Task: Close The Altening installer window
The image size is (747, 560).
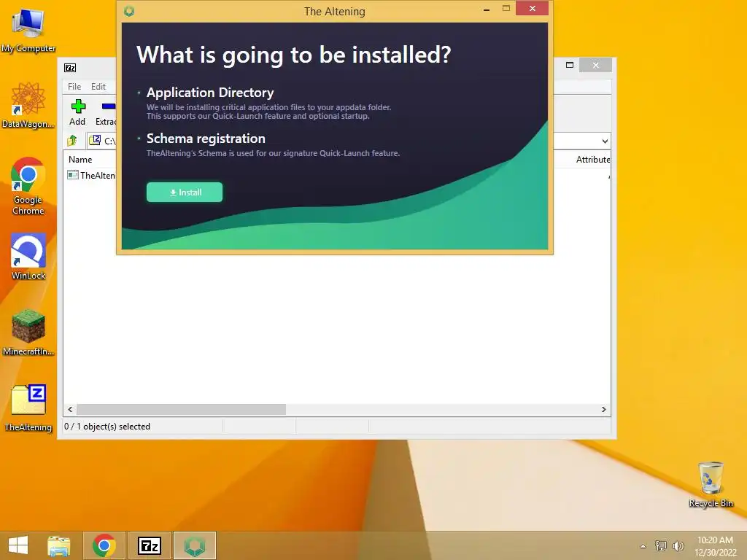Action: [x=532, y=9]
